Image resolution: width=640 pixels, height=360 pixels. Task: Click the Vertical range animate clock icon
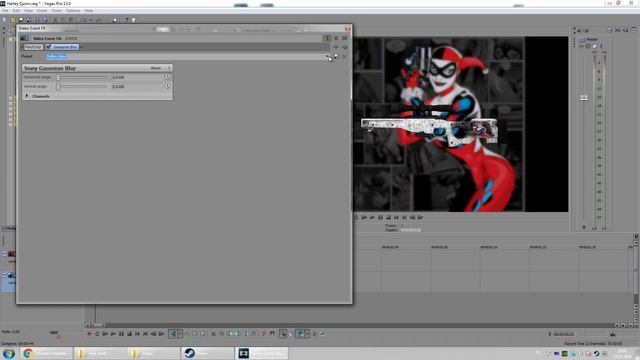[x=167, y=86]
